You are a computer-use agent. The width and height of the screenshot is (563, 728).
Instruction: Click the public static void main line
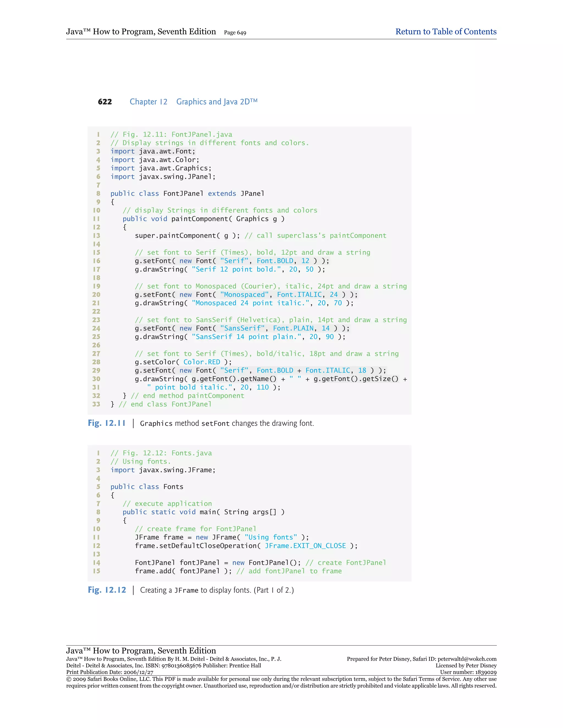tap(203, 512)
